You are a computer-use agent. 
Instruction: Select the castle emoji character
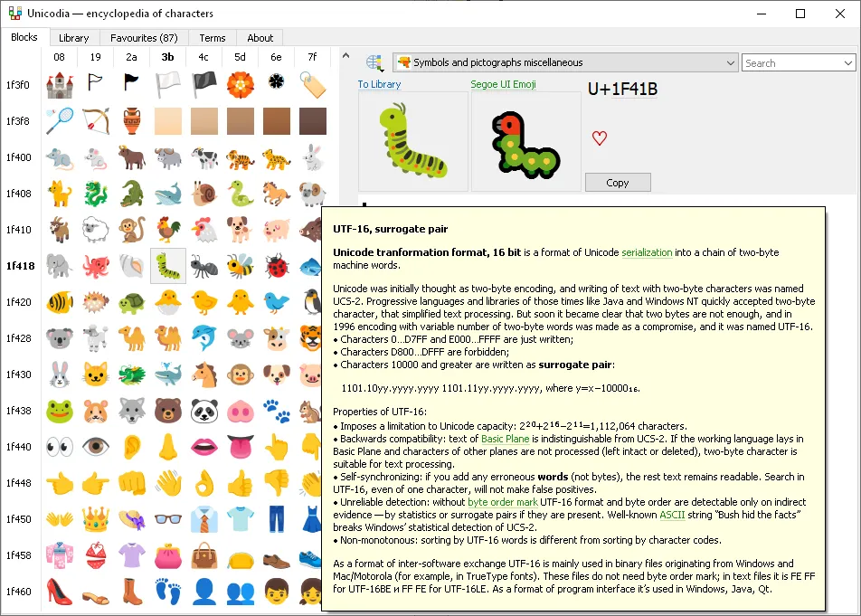click(x=60, y=85)
